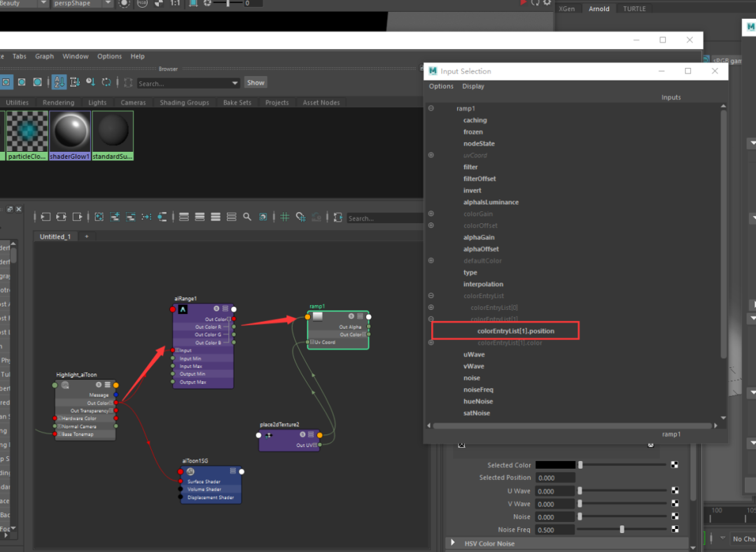Viewport: 756px width, 552px height.
Task: Expand the uvCoord attribute
Action: 431,155
